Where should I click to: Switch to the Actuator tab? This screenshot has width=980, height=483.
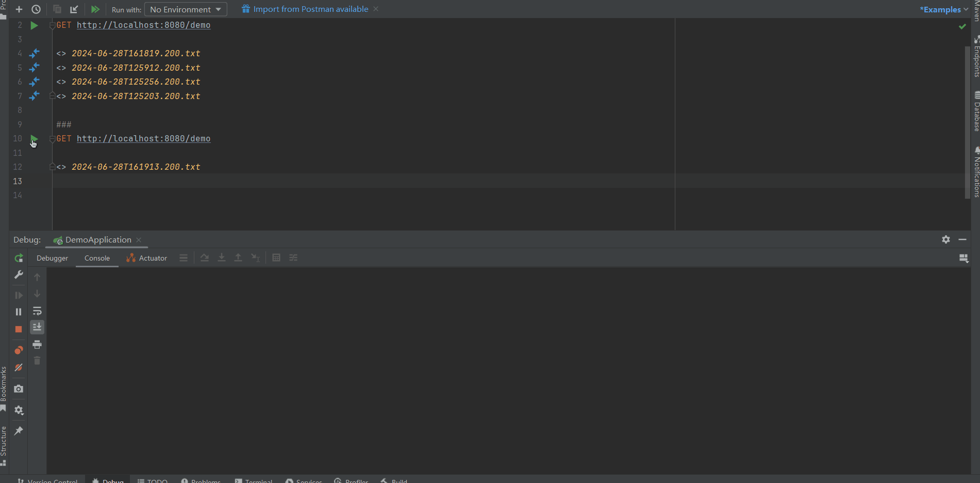pyautogui.click(x=147, y=258)
